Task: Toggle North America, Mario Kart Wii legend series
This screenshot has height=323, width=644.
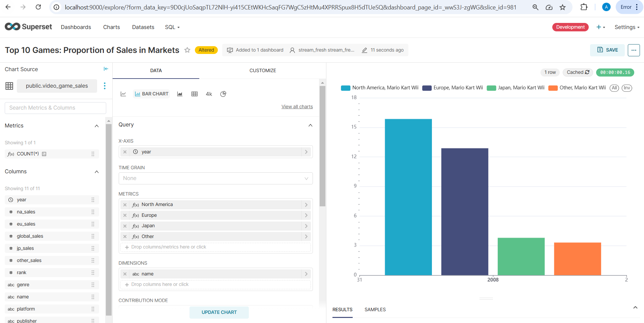Action: pos(380,88)
